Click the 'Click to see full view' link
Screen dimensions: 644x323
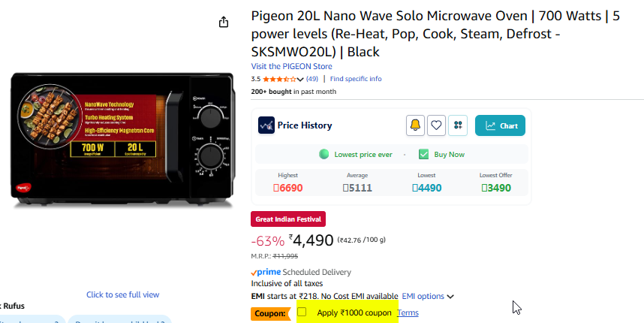[122, 294]
